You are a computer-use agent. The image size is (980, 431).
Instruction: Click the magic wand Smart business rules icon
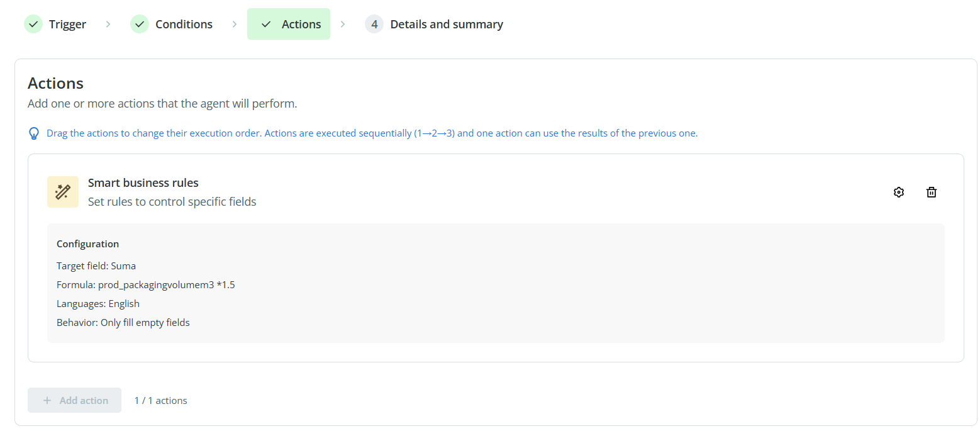click(x=63, y=192)
